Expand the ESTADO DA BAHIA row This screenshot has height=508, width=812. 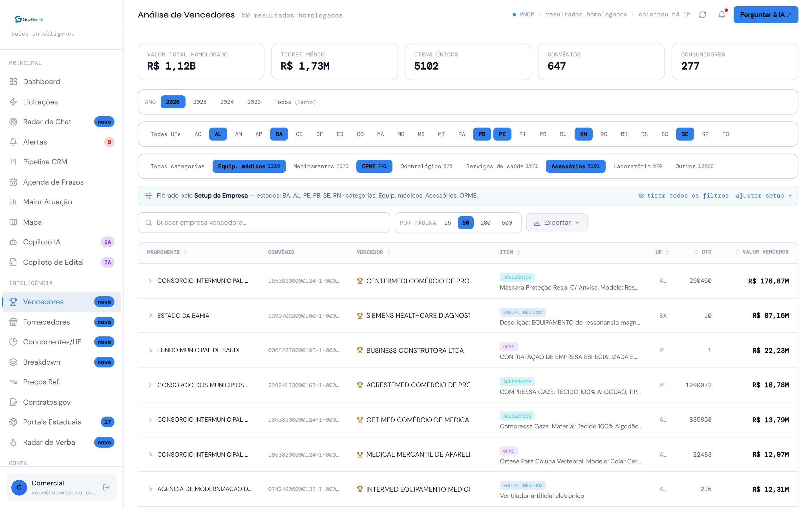[150, 316]
